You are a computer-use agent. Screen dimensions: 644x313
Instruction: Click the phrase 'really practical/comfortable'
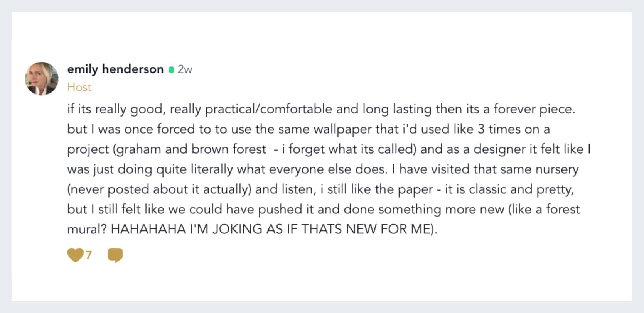(x=251, y=109)
